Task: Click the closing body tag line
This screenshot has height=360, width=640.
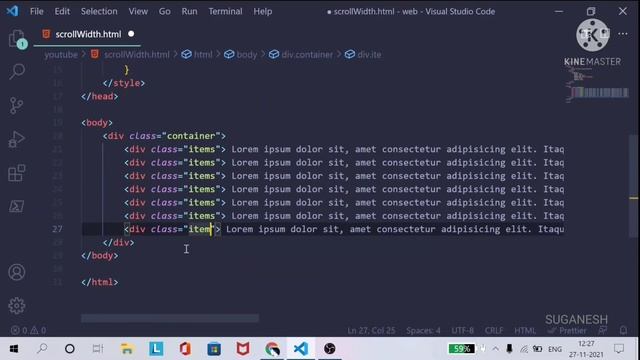Action: tap(100, 256)
